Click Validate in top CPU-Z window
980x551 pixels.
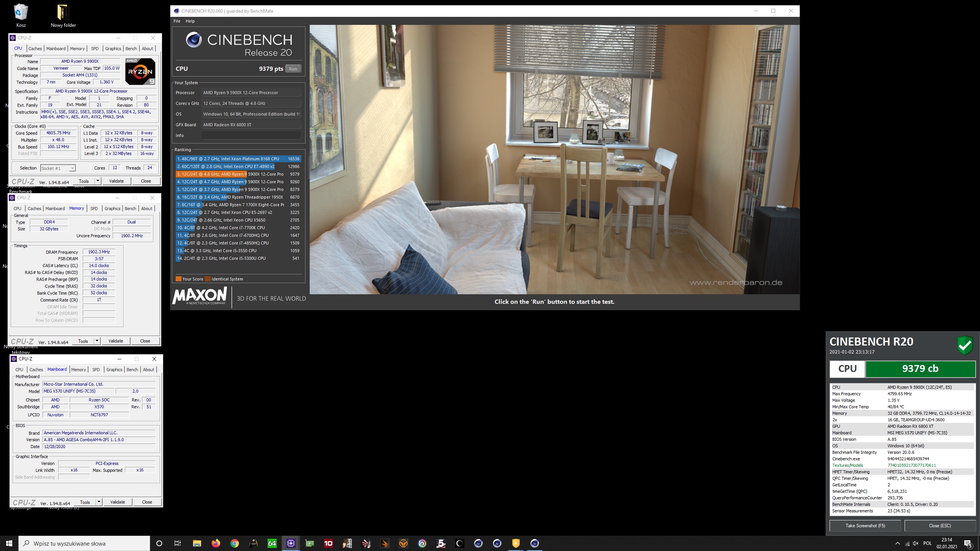tap(116, 181)
